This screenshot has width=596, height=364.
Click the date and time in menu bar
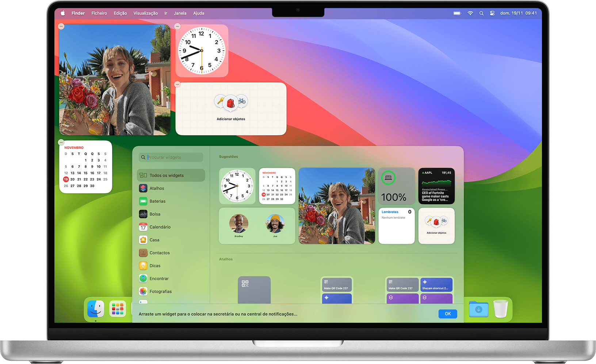point(518,13)
